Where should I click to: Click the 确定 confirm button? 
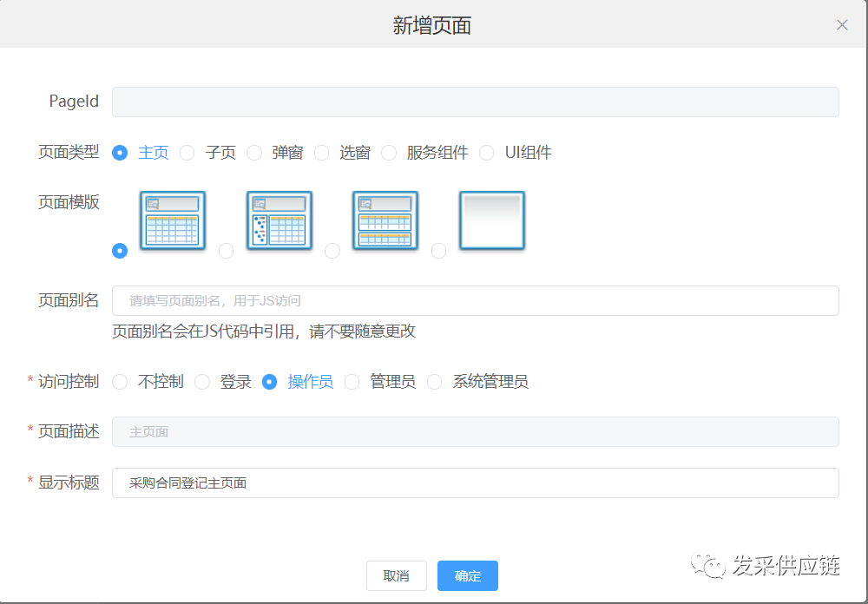pos(467,575)
